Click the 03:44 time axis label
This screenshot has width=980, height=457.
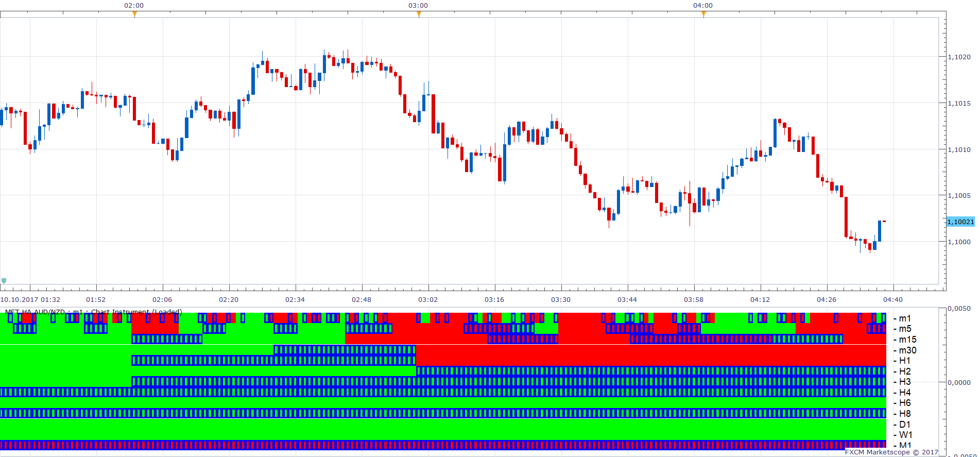pos(627,300)
